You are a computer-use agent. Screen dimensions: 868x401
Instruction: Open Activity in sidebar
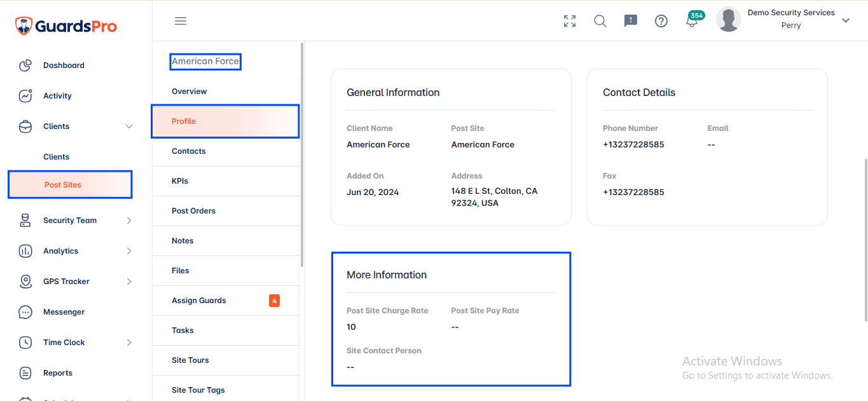coord(57,96)
